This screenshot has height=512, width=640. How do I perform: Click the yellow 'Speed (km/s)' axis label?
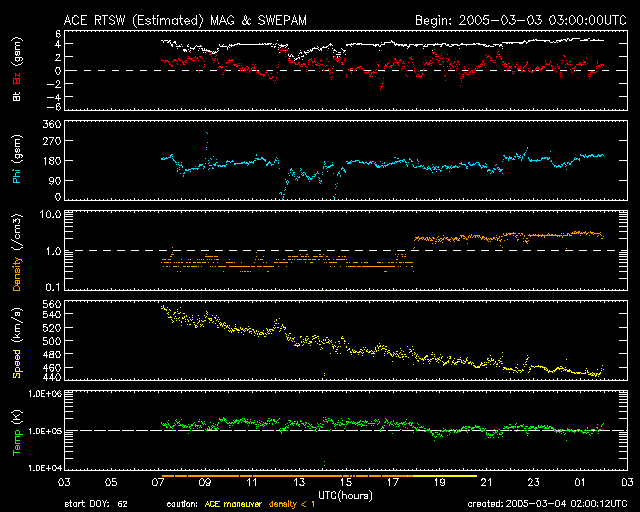[x=17, y=343]
